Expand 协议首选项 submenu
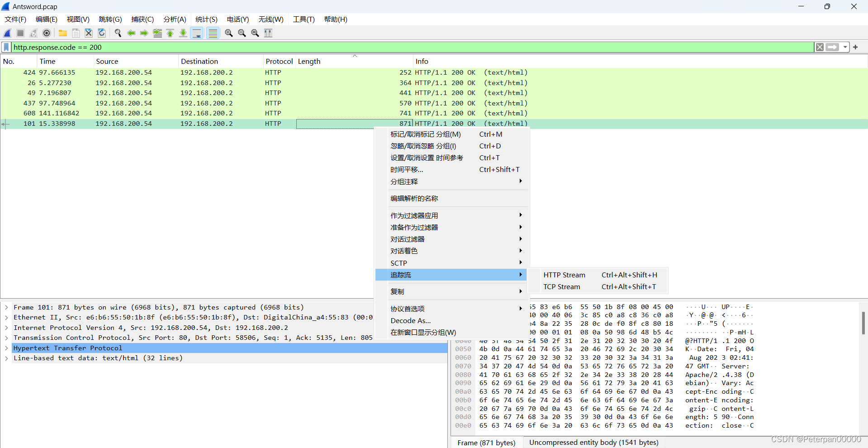The height and width of the screenshot is (448, 868). coord(452,309)
